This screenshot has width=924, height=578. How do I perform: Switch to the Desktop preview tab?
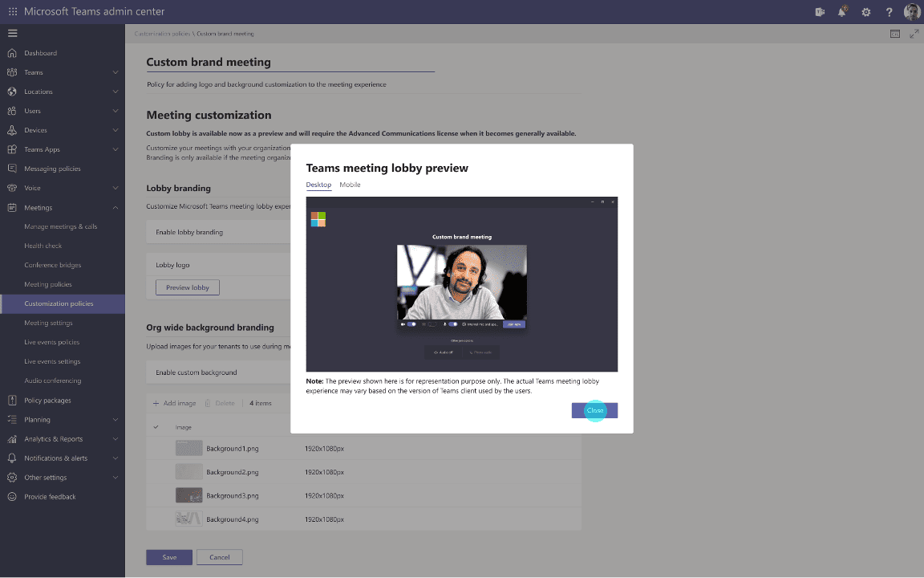pos(318,185)
